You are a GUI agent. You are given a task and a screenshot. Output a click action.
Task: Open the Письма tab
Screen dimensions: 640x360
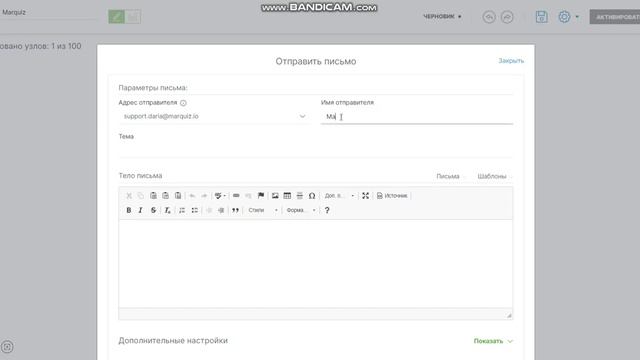448,176
